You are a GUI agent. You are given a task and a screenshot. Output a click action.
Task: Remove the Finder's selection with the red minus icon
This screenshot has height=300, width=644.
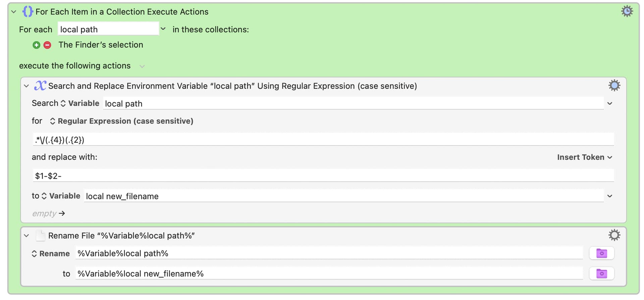[47, 45]
